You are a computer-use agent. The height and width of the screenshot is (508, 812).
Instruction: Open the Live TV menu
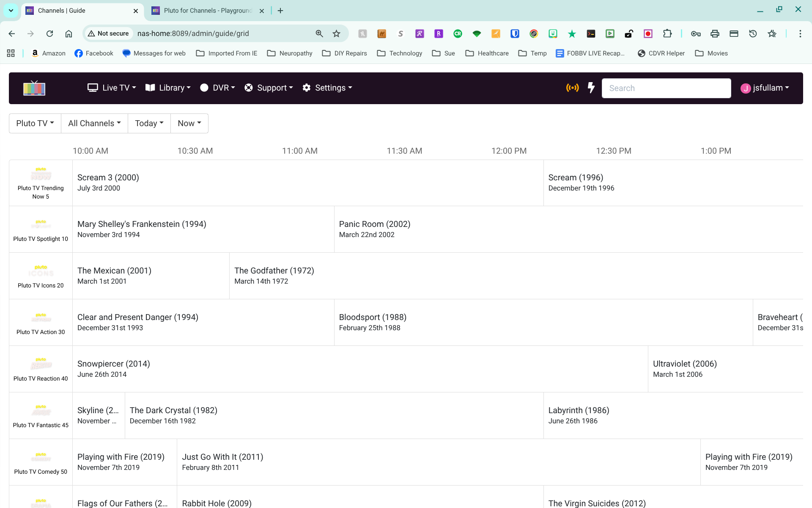point(112,88)
